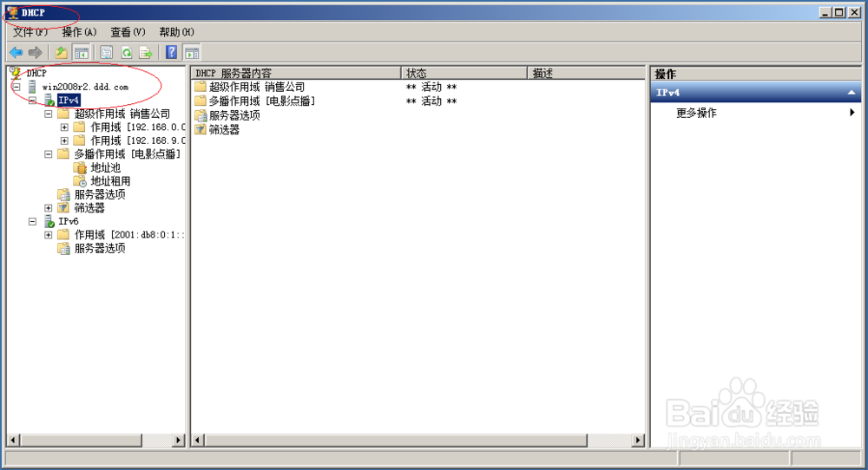
Task: Select the 服务器选项 icon under IPv6 in the tree
Action: tap(63, 248)
